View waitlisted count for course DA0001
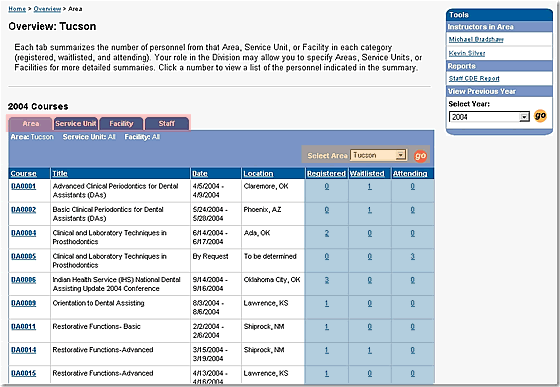This screenshot has width=560, height=387. [370, 186]
